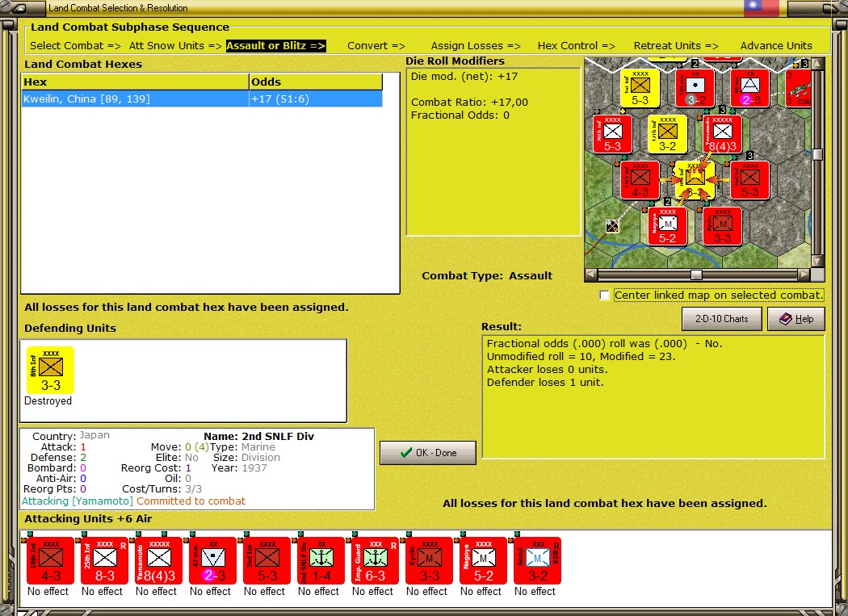Click the flag icon in title bar
Image resolution: width=848 pixels, height=616 pixels.
[761, 7]
